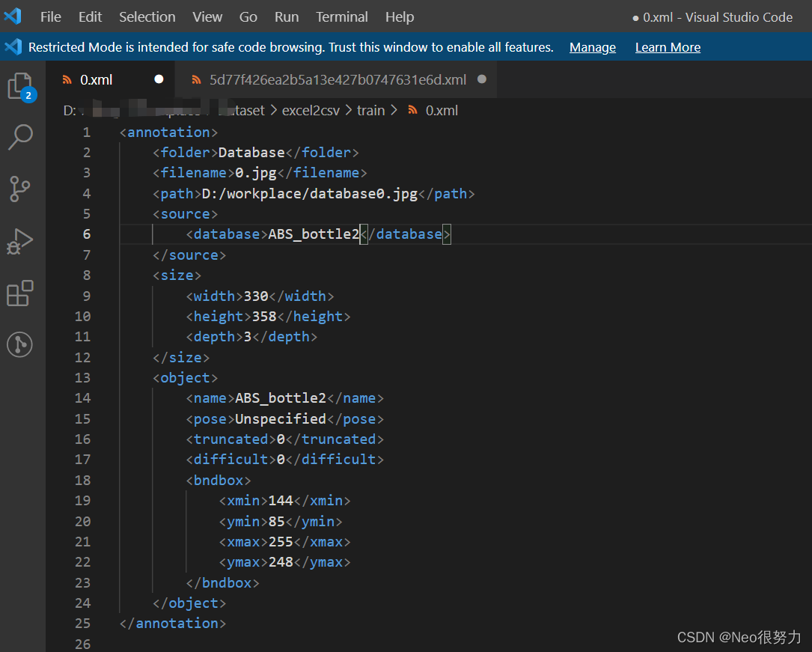Open the Git Graph circle icon
The image size is (812, 652).
tap(19, 345)
